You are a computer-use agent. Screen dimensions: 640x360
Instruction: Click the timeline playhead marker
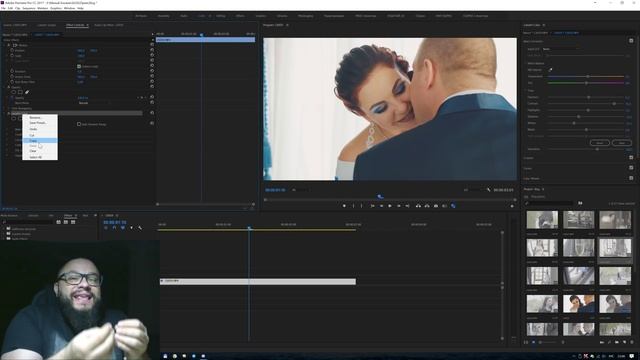tap(249, 228)
